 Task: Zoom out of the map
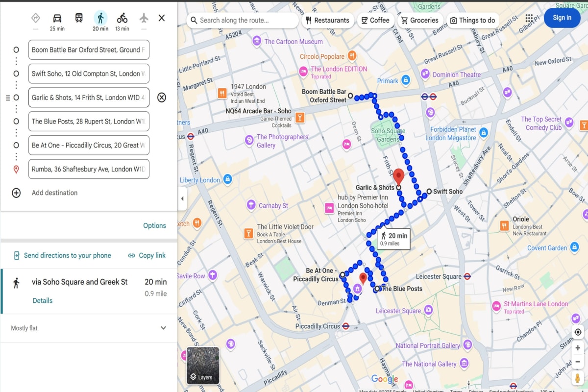coord(578,362)
